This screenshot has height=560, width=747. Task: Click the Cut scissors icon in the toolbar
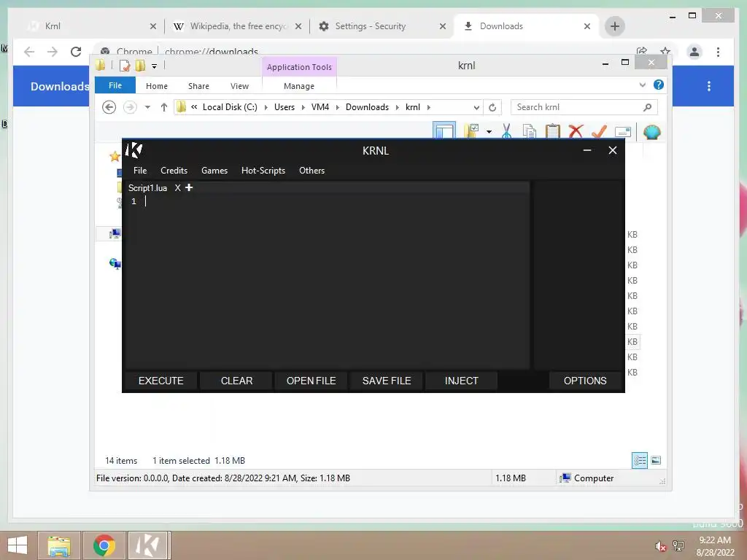click(506, 131)
